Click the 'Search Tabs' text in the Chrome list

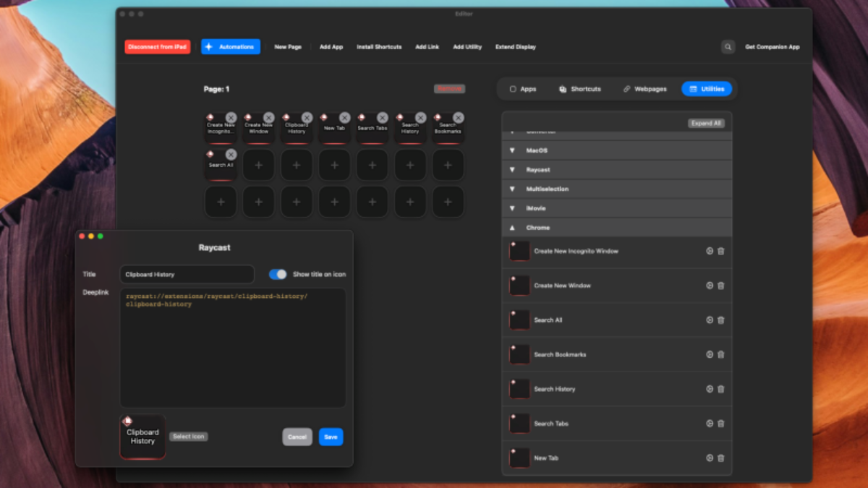(x=551, y=424)
